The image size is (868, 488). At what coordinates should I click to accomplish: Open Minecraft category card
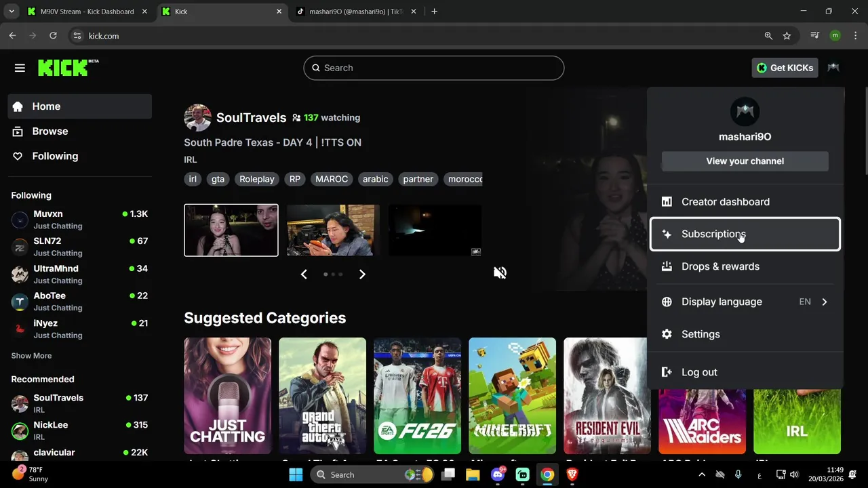click(513, 396)
